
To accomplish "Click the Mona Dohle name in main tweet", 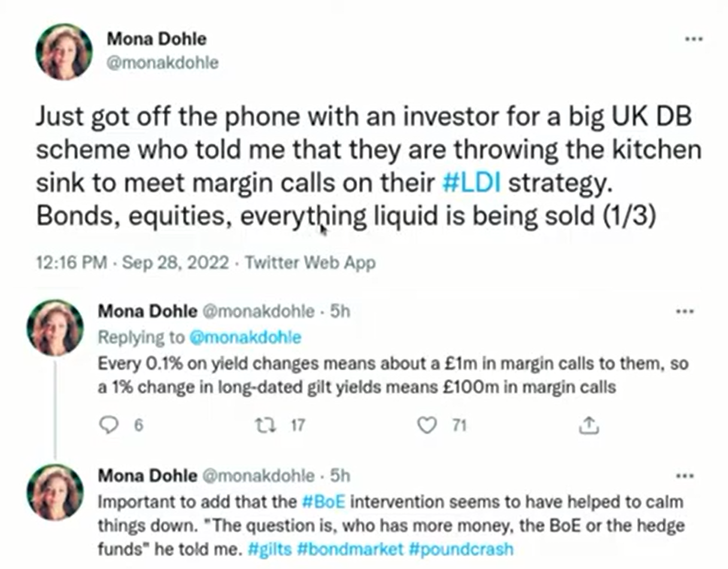I will (x=156, y=39).
